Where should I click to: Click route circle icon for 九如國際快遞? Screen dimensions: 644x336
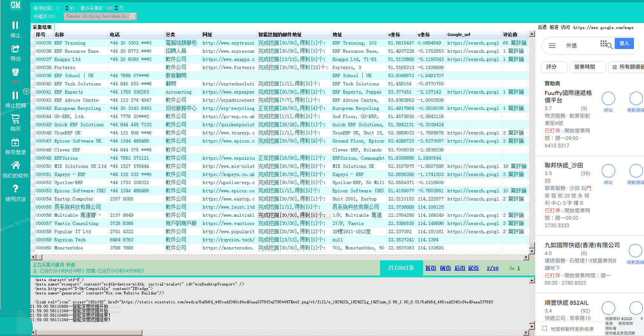tap(635, 251)
